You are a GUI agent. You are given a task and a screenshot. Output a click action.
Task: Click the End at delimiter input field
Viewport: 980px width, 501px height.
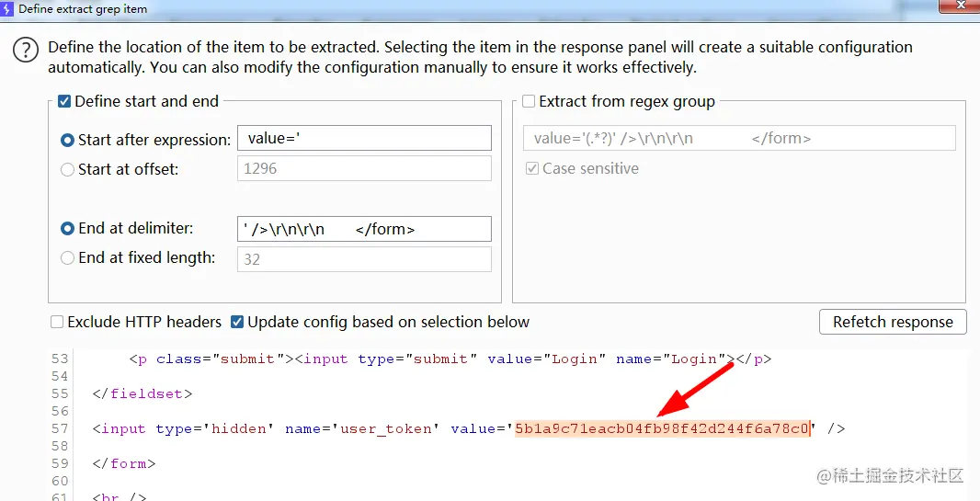pyautogui.click(x=364, y=229)
